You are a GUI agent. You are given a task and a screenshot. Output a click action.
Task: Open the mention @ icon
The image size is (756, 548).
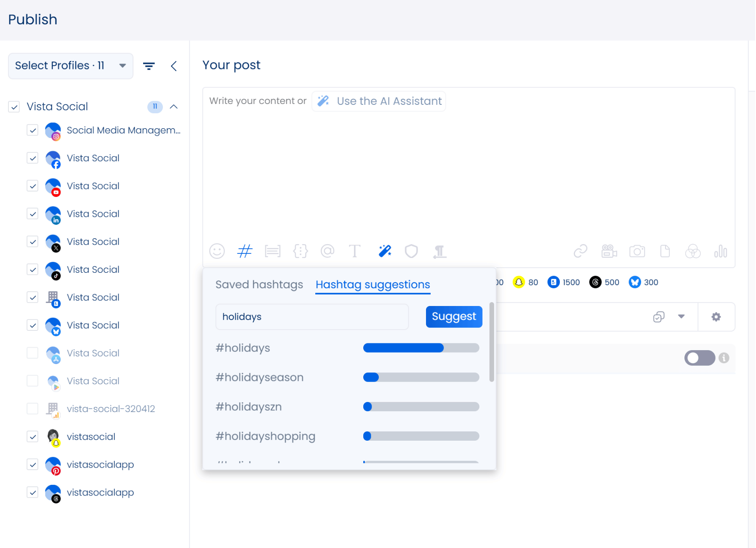pos(327,251)
